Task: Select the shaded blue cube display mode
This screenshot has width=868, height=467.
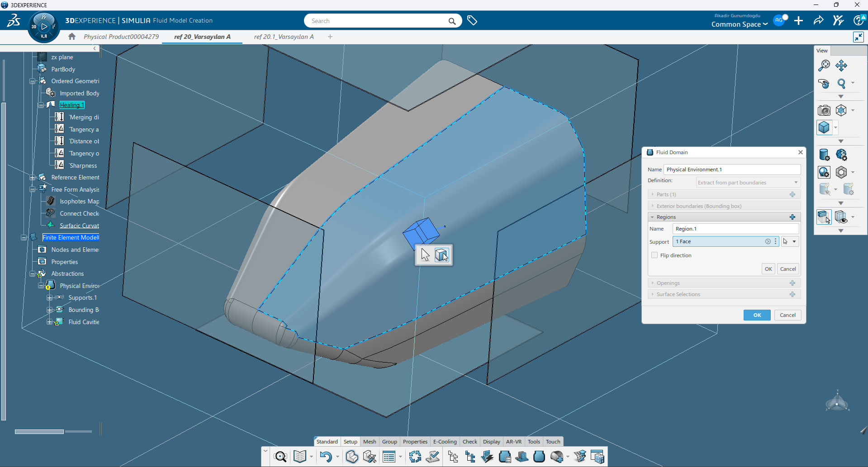Action: tap(824, 127)
